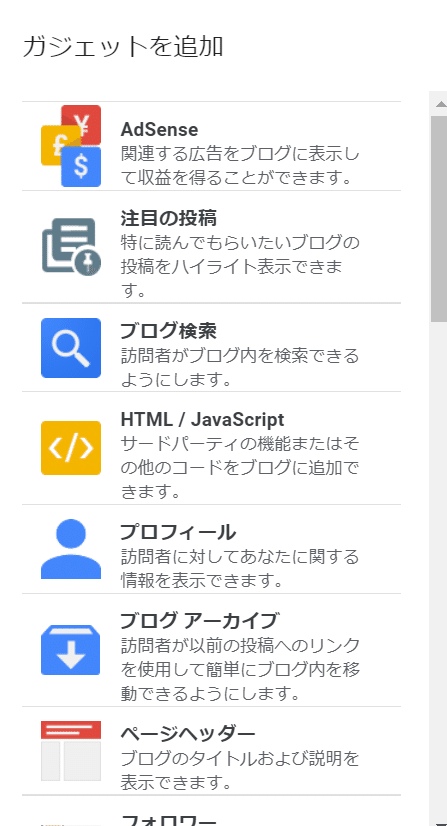The image size is (447, 826).
Task: Click the プロフィール person icon
Action: (x=71, y=549)
